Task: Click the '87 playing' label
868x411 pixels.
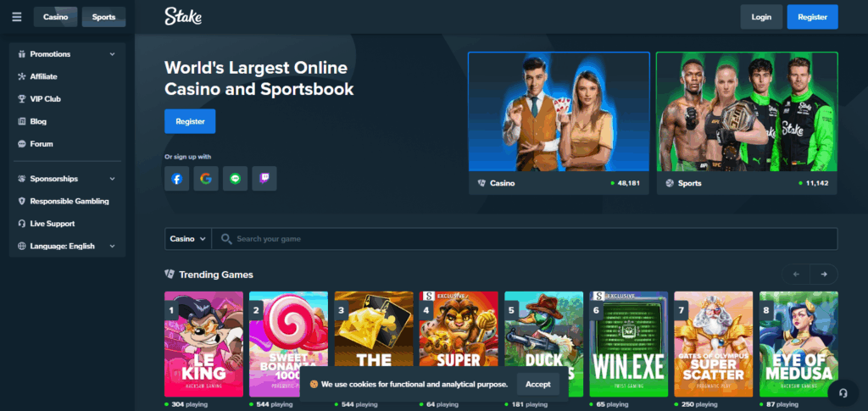Action: coord(782,404)
